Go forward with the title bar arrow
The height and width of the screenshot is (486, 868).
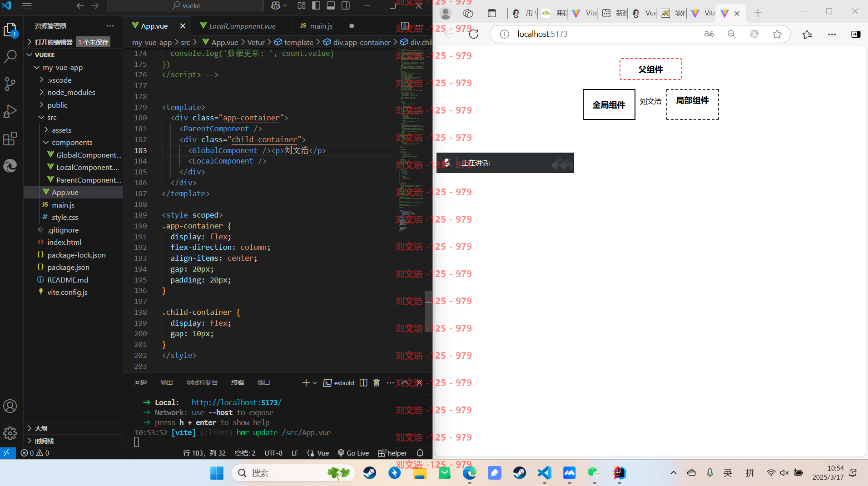coord(95,6)
